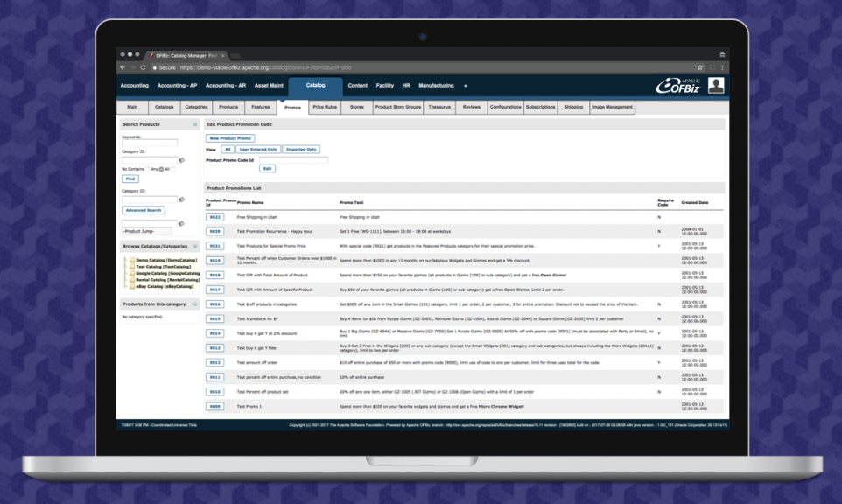
Task: Click the bookmark star in the address bar
Action: point(698,66)
